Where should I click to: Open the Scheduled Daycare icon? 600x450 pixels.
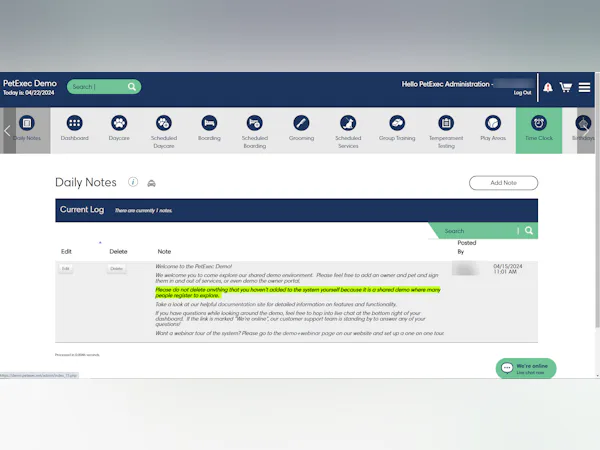164,123
